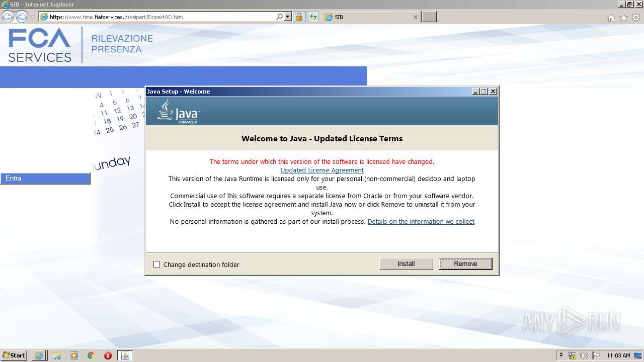The width and height of the screenshot is (644, 362).
Task: Click the Remove button in Java Setup
Action: (x=465, y=264)
